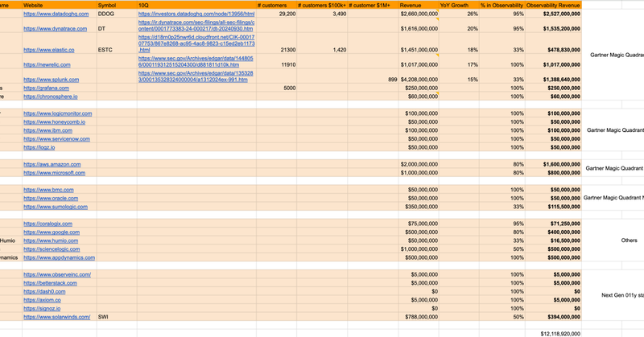This screenshot has width=644, height=337.
Task: Open the grafana.com website link
Action: 46,88
